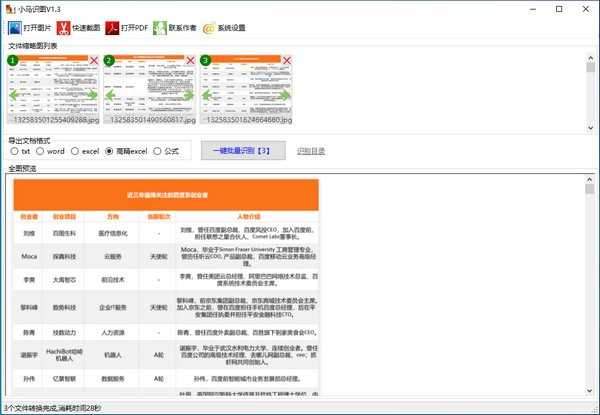Click the preview pane scroll-up arrow
This screenshot has width=600, height=415.
pos(590,179)
